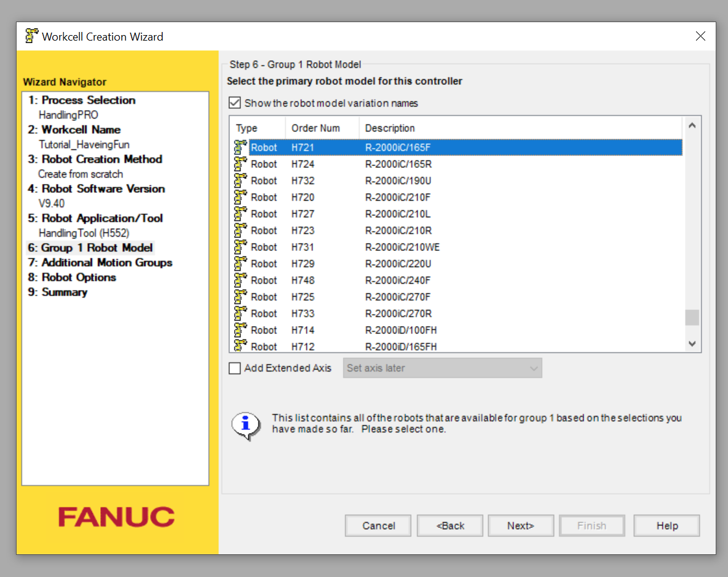The image size is (728, 577).
Task: Click the robot list scroll up arrow
Action: [692, 125]
